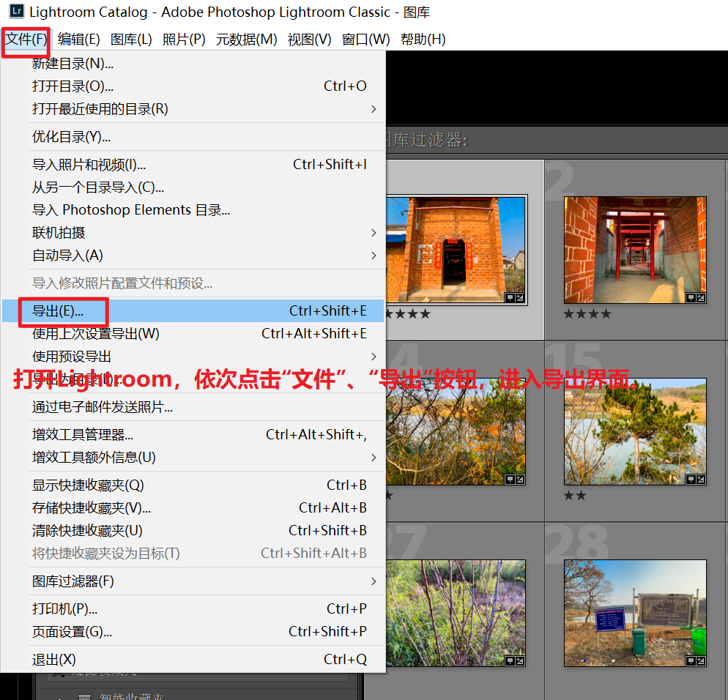This screenshot has width=728, height=700.
Task: Click adjustments badge on autumn bushes photo
Action: [x=520, y=480]
